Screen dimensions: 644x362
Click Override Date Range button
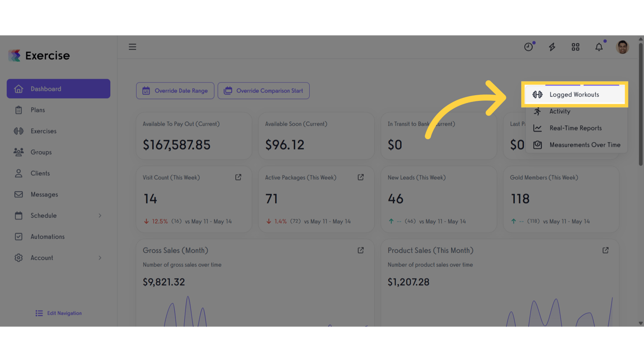(x=175, y=91)
